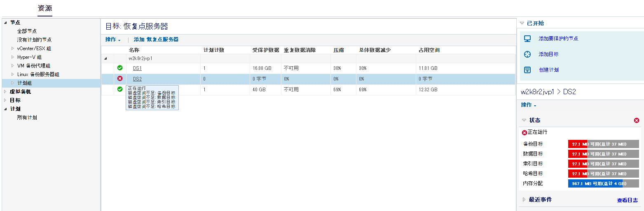Click the 内存分配 usage bar
644x211 pixels.
[x=603, y=183]
